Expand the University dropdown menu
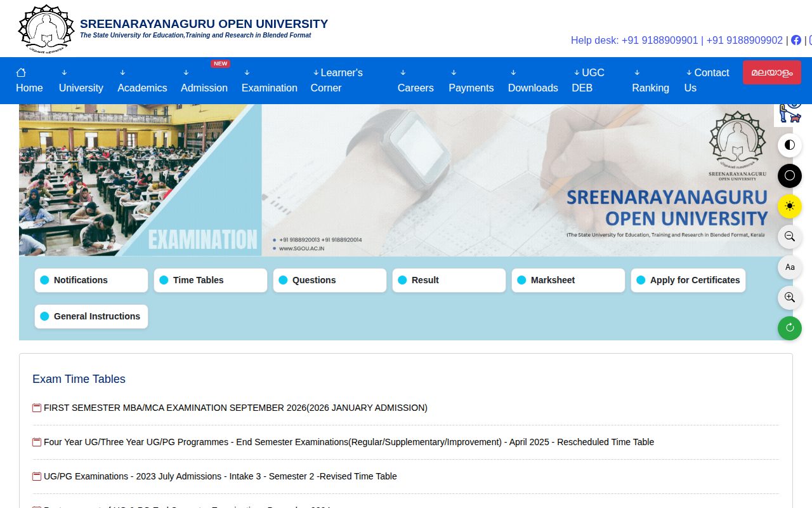Image resolution: width=812 pixels, height=508 pixels. point(81,81)
